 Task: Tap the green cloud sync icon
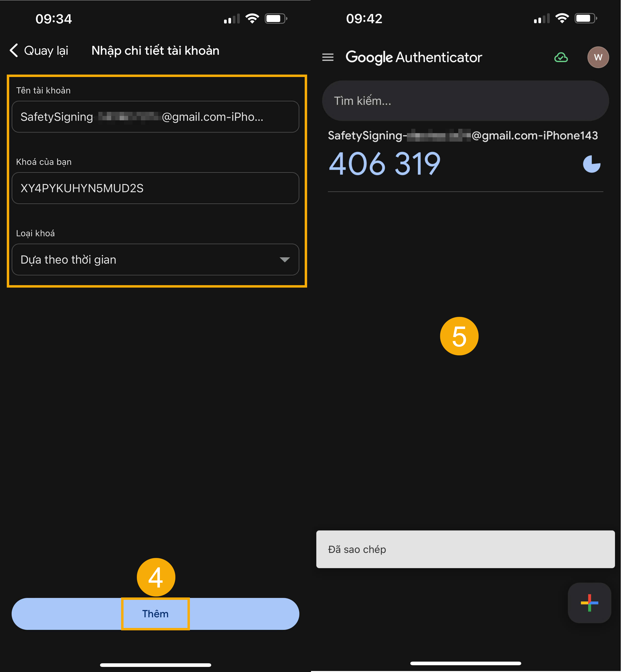561,58
